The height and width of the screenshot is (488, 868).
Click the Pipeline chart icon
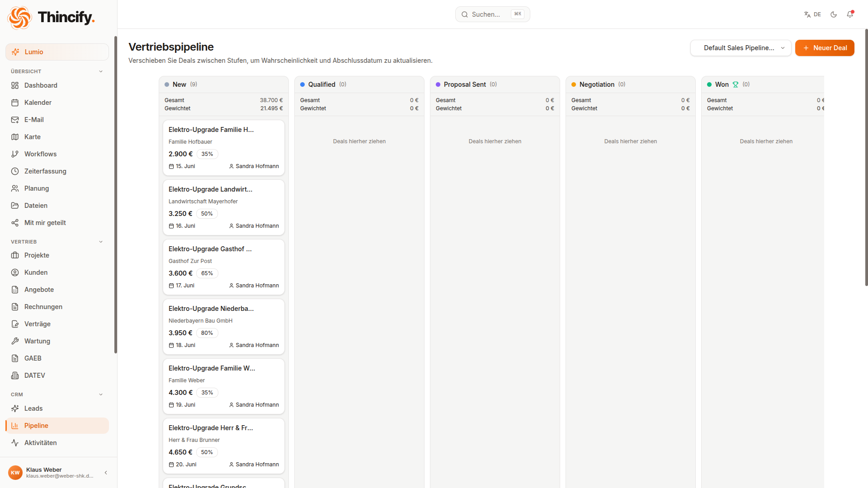click(15, 426)
